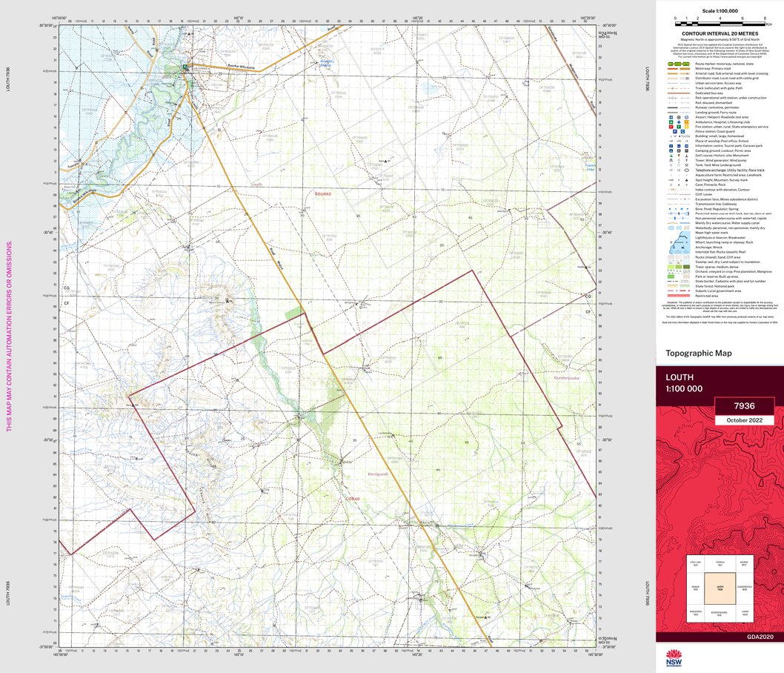Click the '1:100 000' text on cover

(x=684, y=388)
